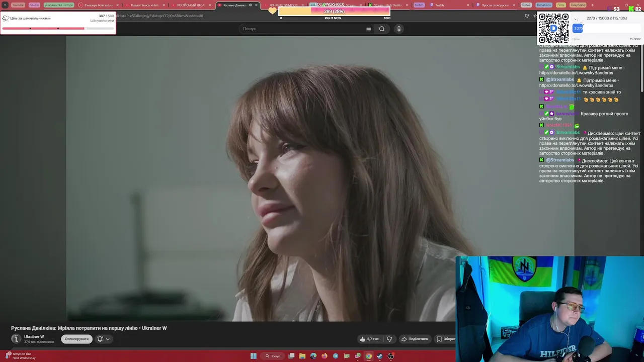Close the '8 місяців боїв' tab
The width and height of the screenshot is (644, 362).
point(117,5)
